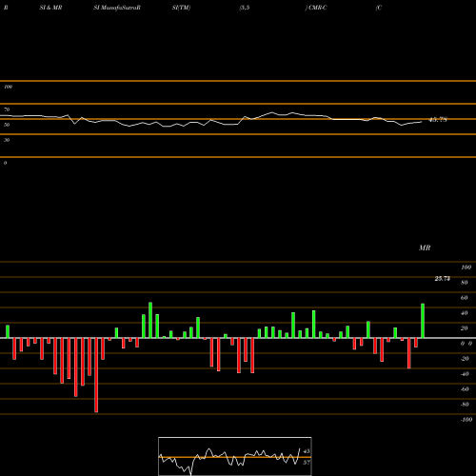Screen dimensions: 476x476
Task: Click the RSI value '45.78' readout
Action: pos(438,120)
